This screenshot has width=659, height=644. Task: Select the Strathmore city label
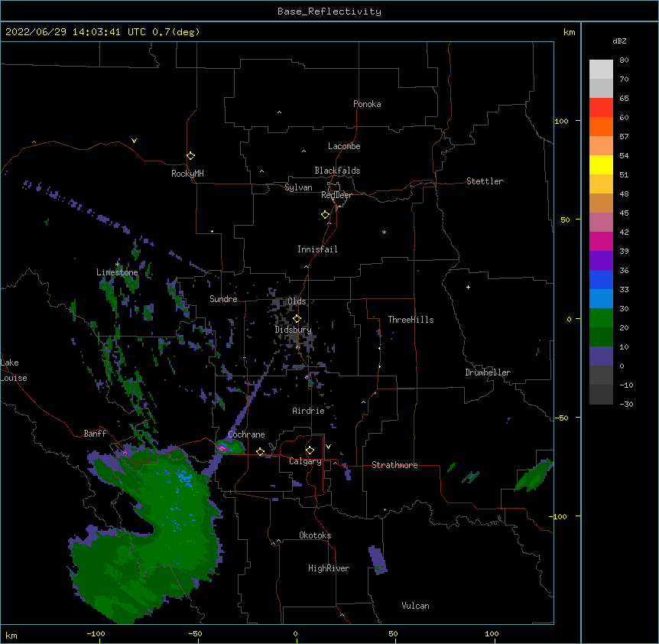(394, 465)
